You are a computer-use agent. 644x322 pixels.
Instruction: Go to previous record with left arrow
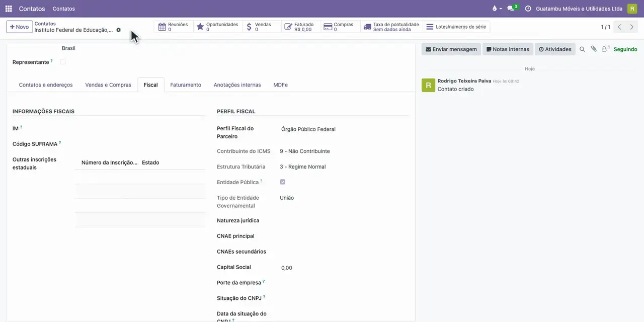click(619, 27)
